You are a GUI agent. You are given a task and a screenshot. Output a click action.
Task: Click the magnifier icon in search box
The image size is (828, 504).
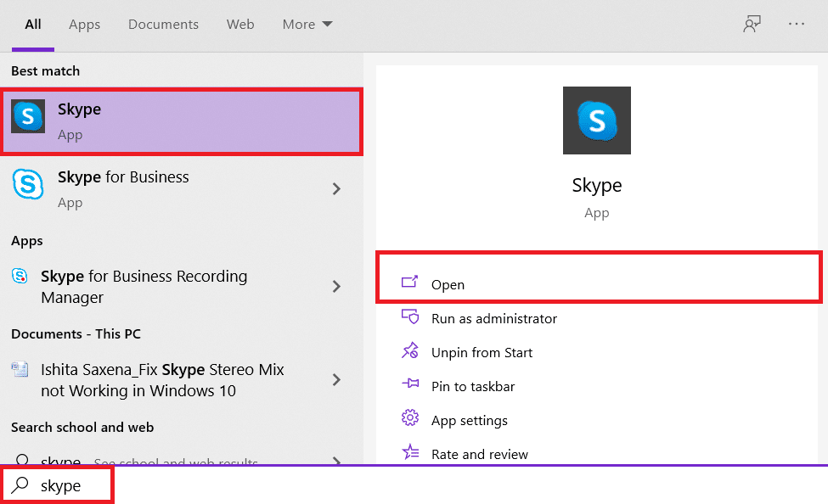(x=20, y=484)
